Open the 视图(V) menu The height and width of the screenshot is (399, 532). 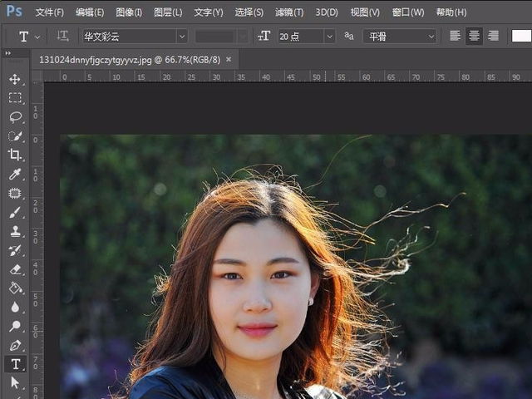click(x=365, y=12)
